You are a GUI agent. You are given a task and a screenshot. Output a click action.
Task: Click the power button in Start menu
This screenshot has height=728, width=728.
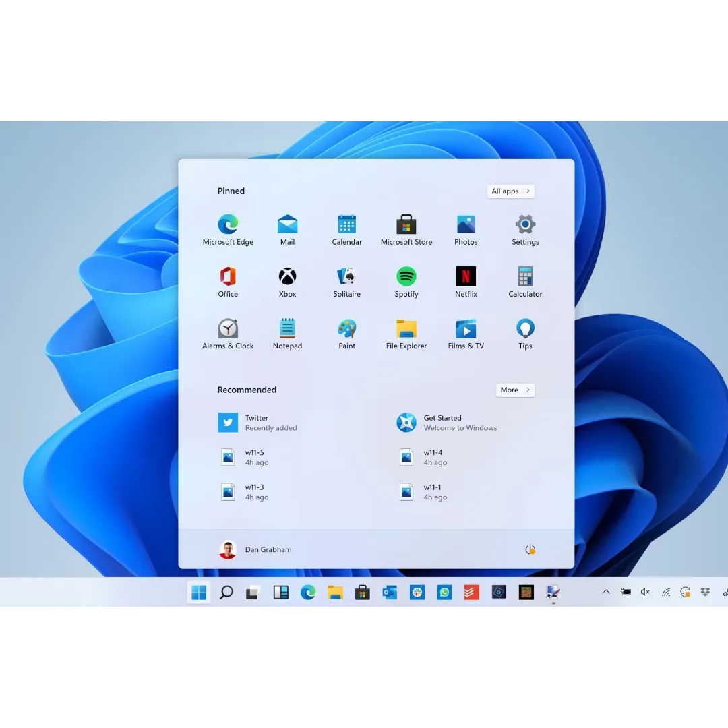click(530, 550)
